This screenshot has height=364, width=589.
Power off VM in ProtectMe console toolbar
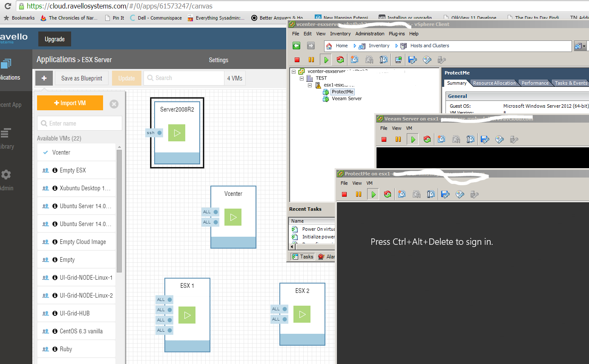pos(345,195)
